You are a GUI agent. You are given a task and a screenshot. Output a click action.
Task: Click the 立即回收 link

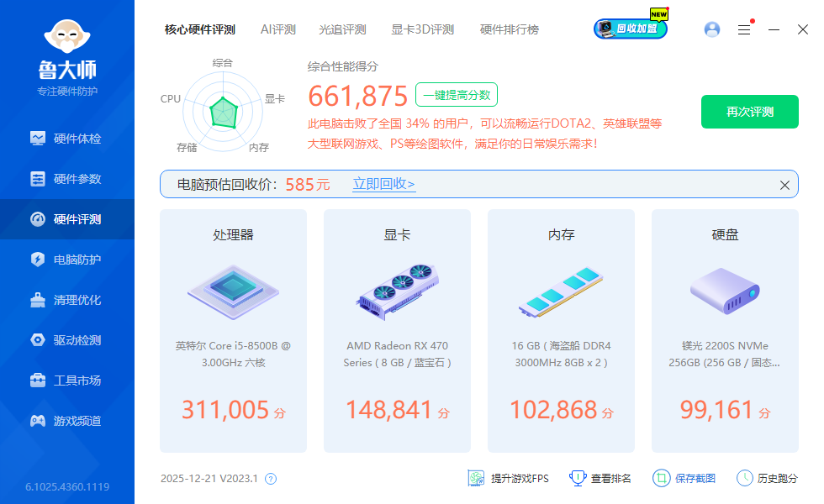[383, 184]
